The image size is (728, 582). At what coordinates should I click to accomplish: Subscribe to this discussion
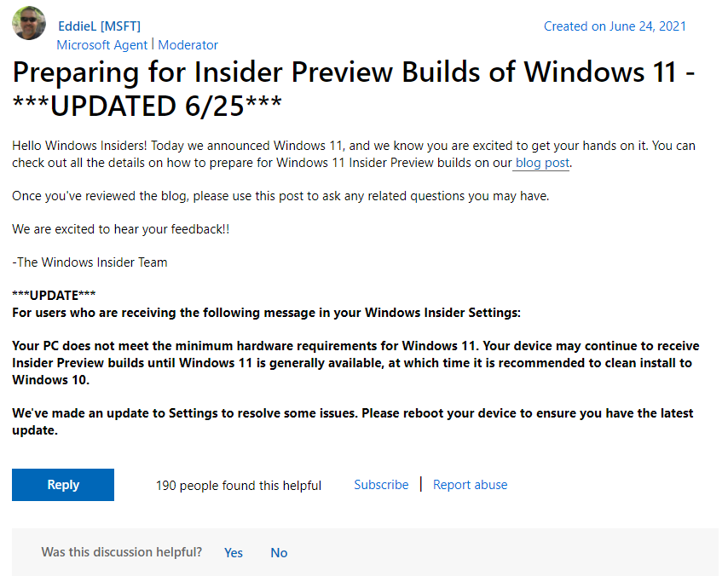coord(381,485)
